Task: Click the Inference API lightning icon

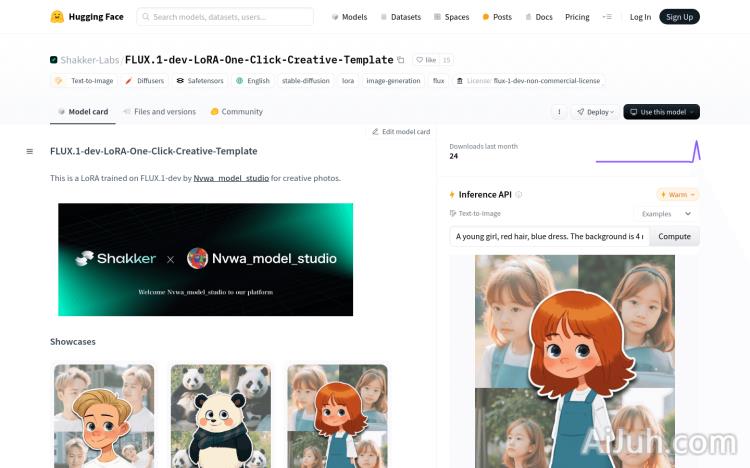Action: [452, 194]
